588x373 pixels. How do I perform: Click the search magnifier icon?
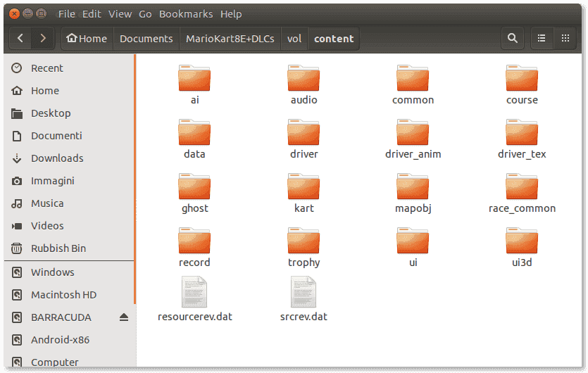click(512, 38)
